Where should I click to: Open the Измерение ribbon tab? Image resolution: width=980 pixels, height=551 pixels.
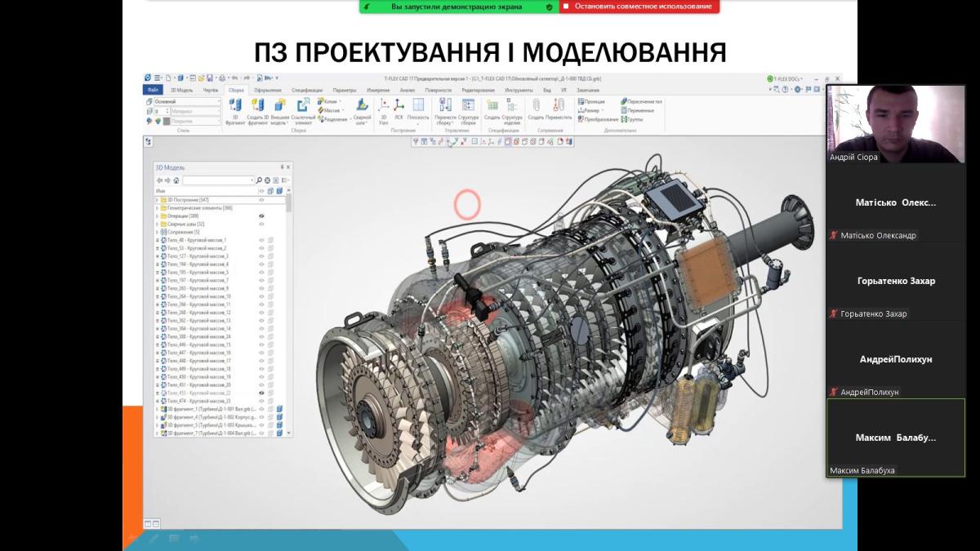pyautogui.click(x=378, y=90)
